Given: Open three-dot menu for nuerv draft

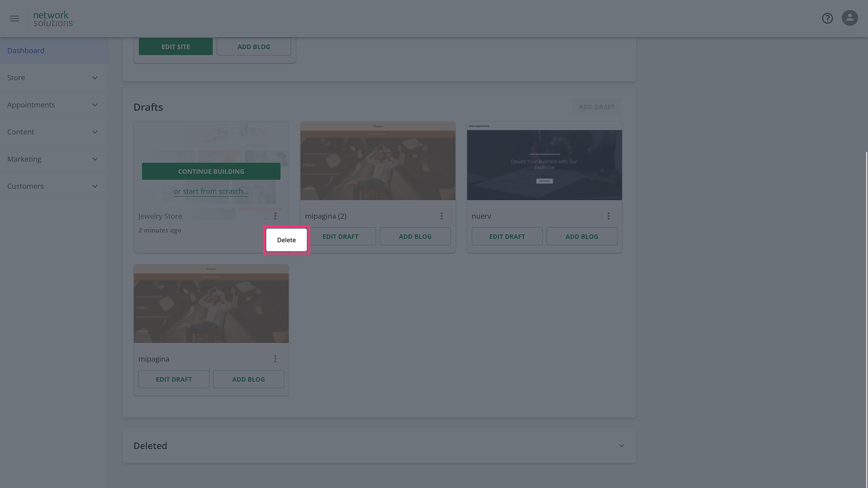Looking at the screenshot, I should tap(609, 216).
